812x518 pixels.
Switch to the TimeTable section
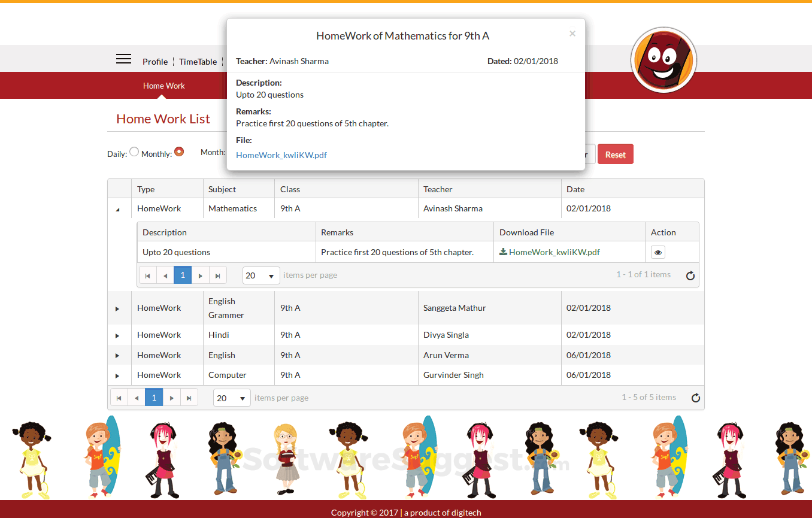(198, 62)
